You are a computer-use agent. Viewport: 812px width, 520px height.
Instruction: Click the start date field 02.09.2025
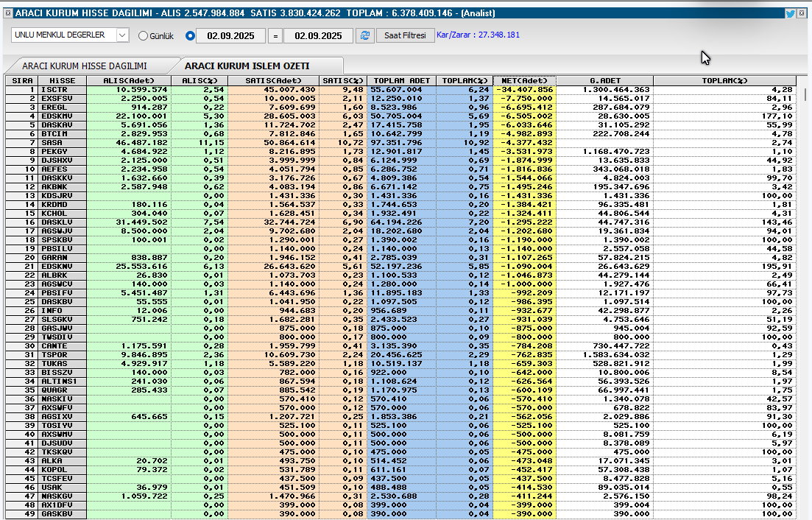tap(230, 36)
